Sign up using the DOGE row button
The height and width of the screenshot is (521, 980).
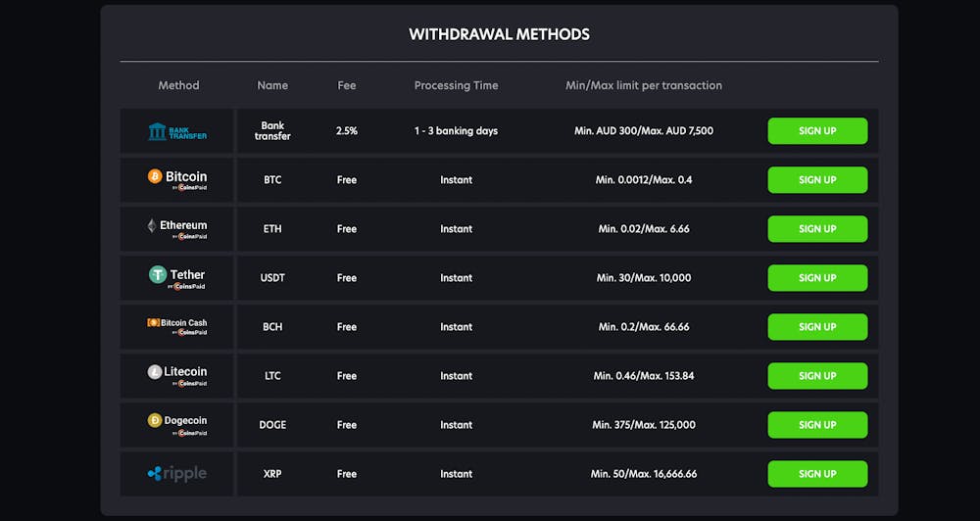(817, 425)
